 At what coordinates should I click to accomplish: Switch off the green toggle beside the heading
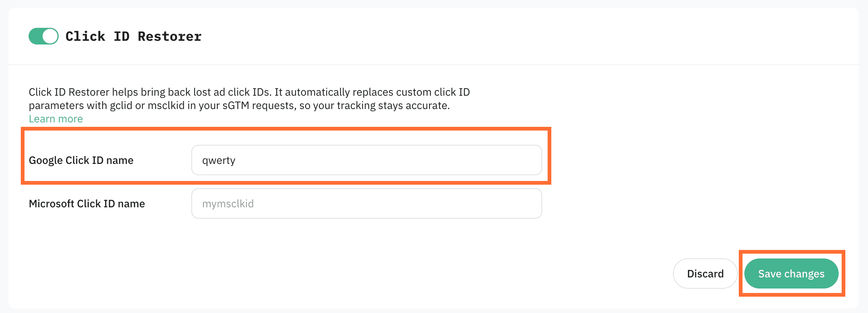click(43, 36)
